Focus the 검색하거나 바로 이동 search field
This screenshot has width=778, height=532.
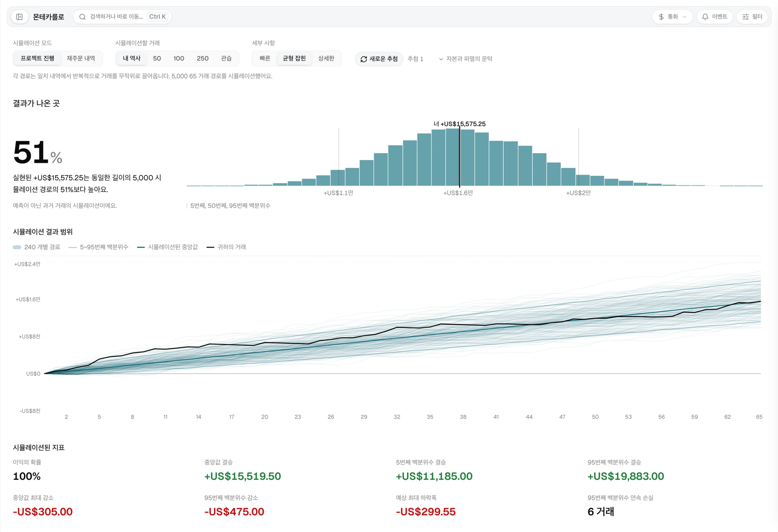coord(122,17)
